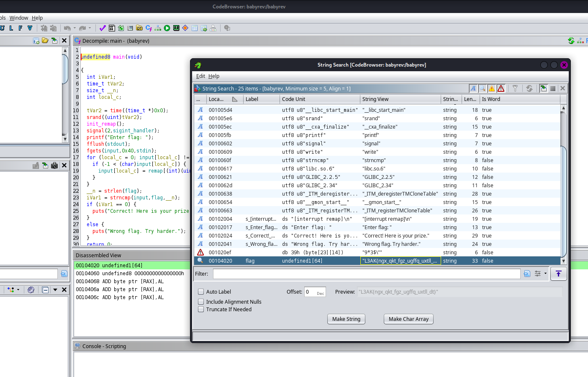The height and width of the screenshot is (377, 588).
Task: Open the Data Type Manager toolbar icon
Action: click(139, 28)
